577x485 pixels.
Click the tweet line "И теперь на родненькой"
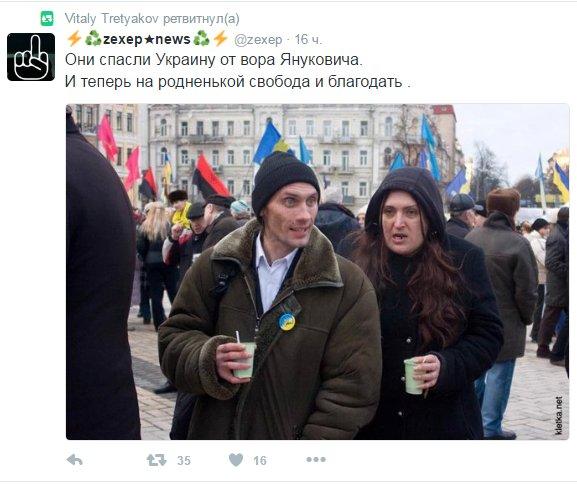pos(238,81)
